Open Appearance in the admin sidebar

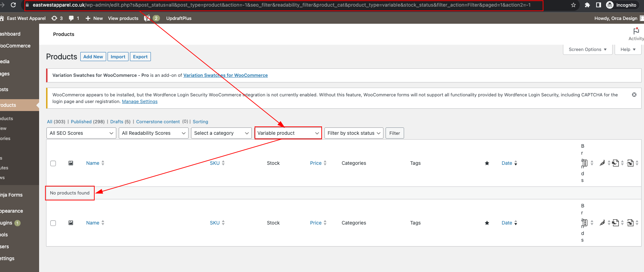[x=12, y=211]
